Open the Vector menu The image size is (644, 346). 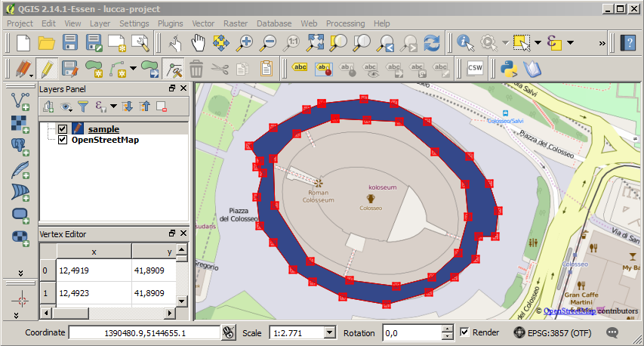203,23
